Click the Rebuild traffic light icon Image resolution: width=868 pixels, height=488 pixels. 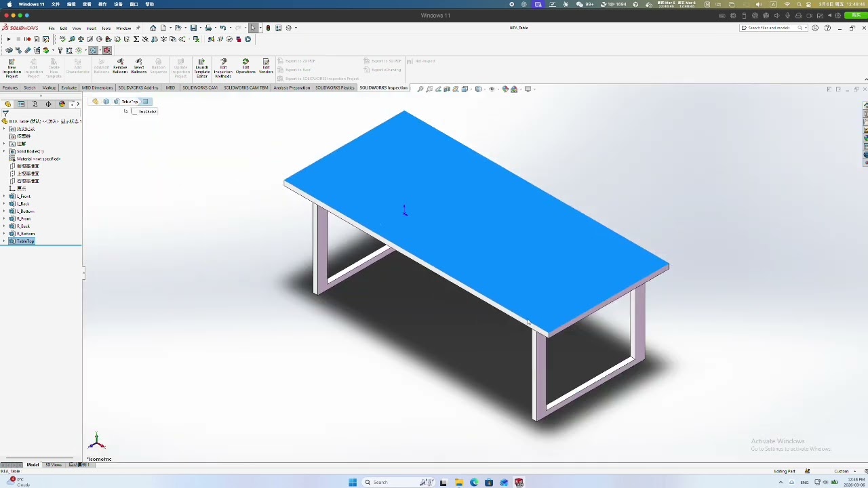pyautogui.click(x=268, y=28)
